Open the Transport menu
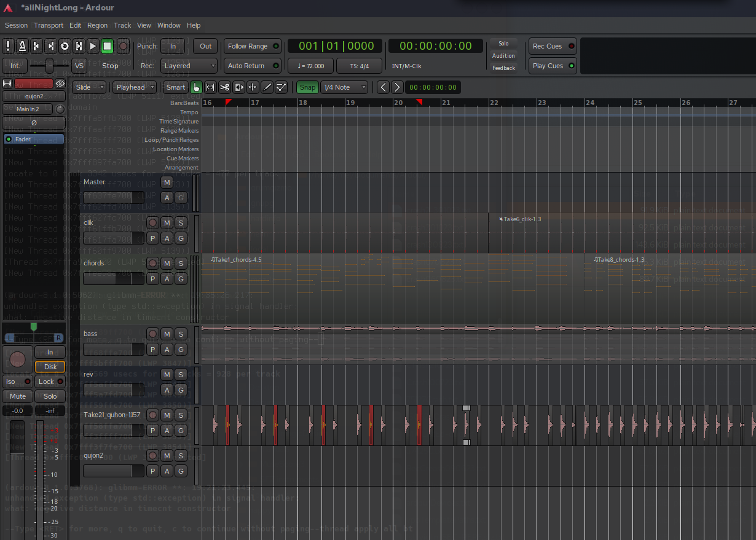The width and height of the screenshot is (756, 540). 49,25
